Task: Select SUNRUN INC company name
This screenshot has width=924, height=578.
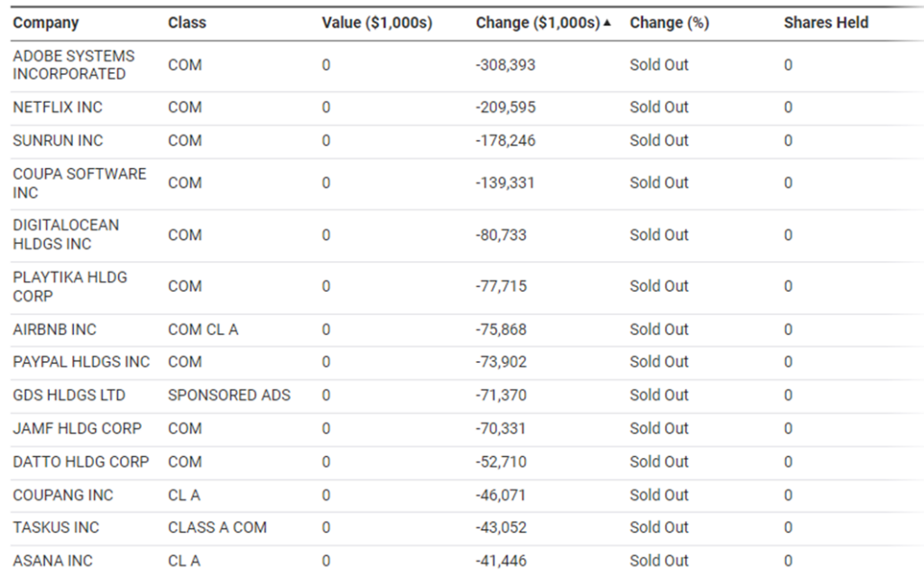Action: click(x=58, y=140)
